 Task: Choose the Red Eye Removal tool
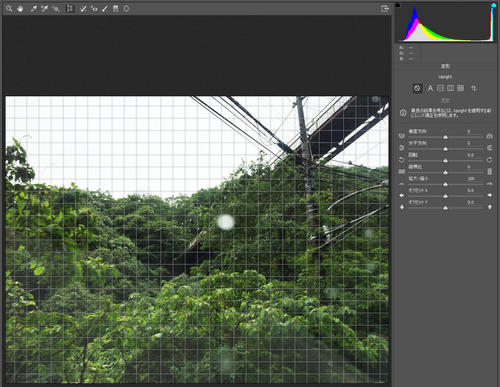coord(94,9)
